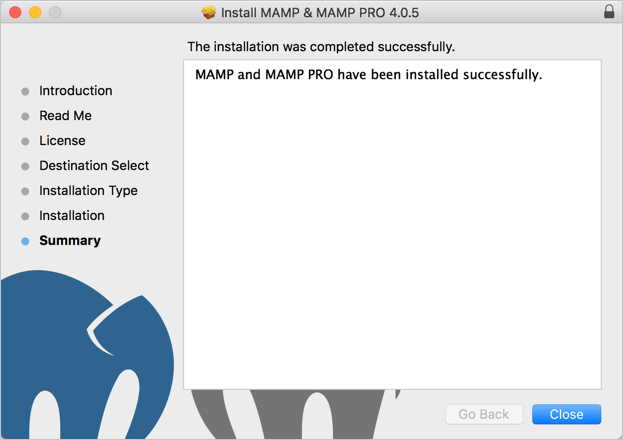Image resolution: width=623 pixels, height=440 pixels.
Task: Click the package icon beside the window title
Action: point(208,12)
